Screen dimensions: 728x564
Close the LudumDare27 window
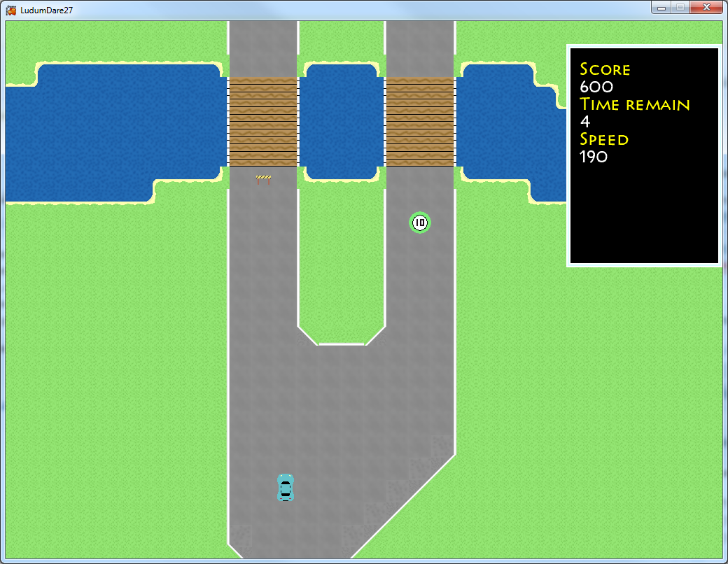[x=706, y=8]
